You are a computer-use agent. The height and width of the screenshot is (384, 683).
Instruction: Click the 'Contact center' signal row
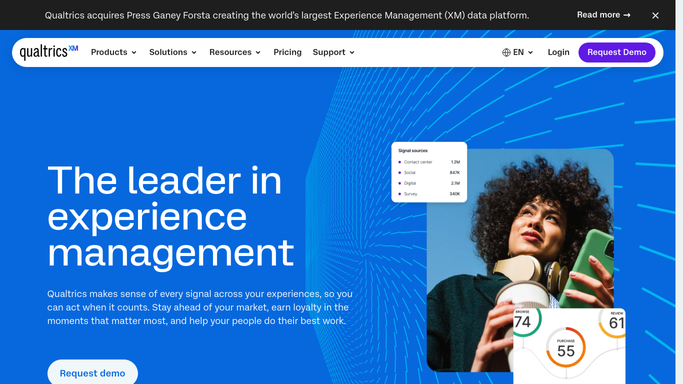(x=429, y=162)
